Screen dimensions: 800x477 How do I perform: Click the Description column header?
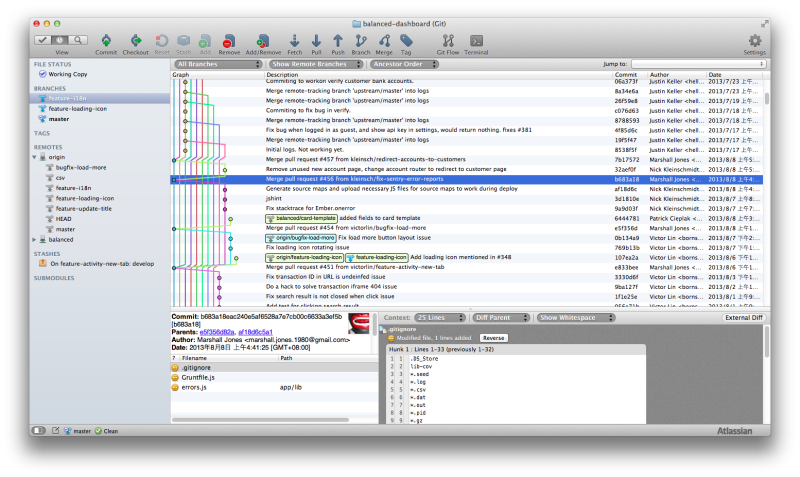[438, 74]
